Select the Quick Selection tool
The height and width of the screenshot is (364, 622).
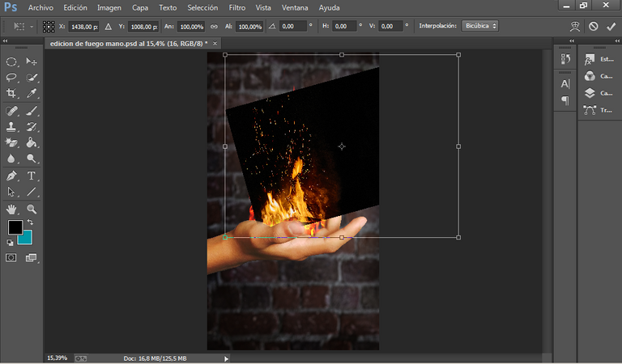click(x=32, y=77)
